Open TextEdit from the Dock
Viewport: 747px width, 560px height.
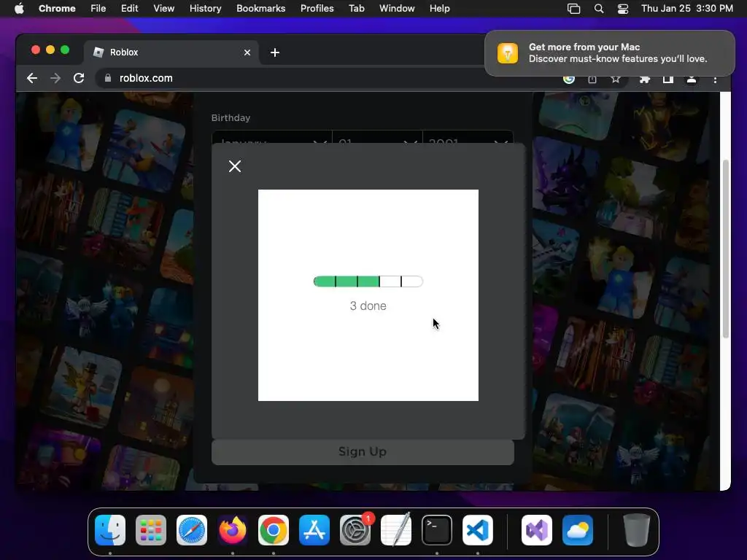(396, 530)
